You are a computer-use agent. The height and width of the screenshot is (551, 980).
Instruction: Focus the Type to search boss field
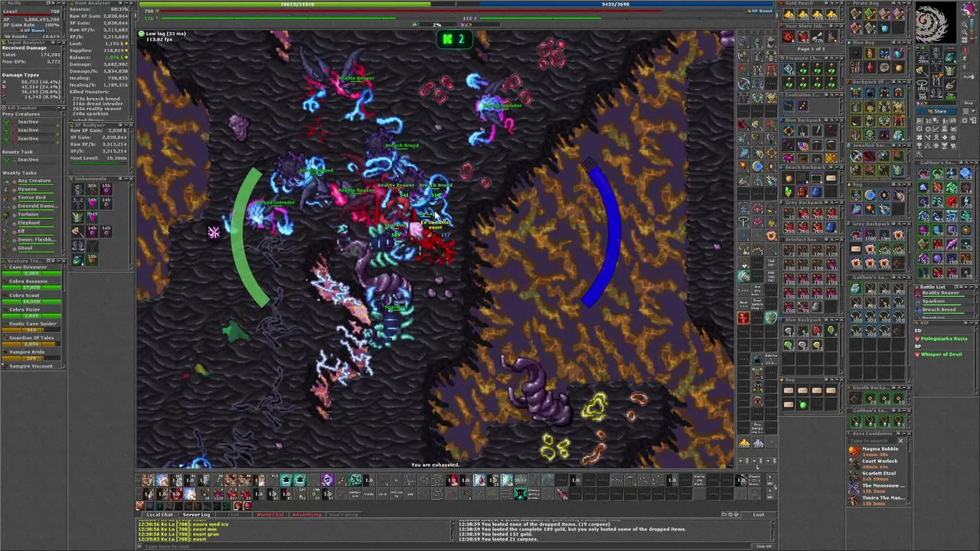[871, 441]
